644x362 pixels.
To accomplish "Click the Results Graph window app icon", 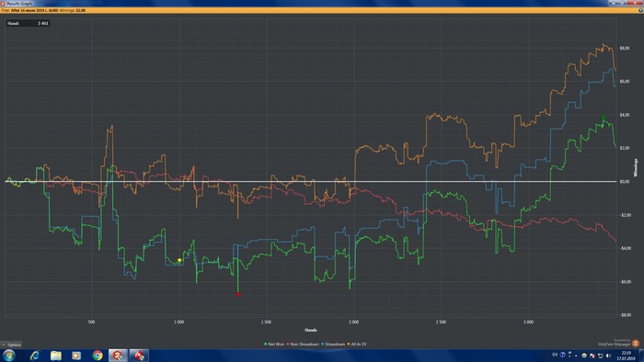I will 3,3.
